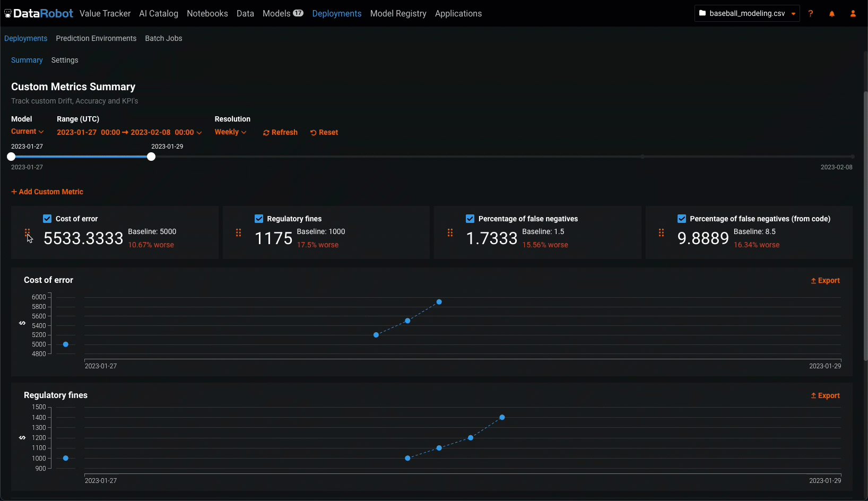Click the drag handle on Regulatory fines tile
Screen dimensions: 868x501
click(238, 232)
